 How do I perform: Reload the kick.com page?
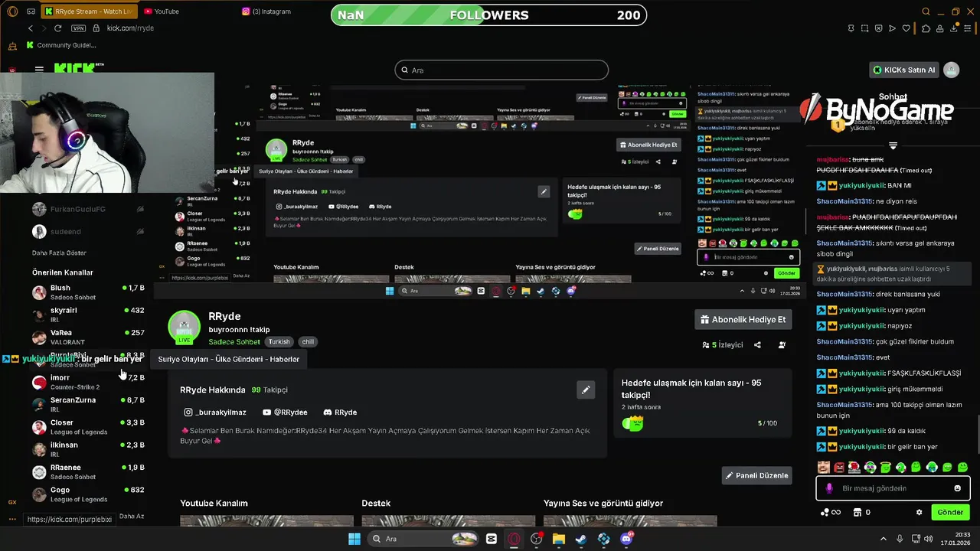[57, 28]
